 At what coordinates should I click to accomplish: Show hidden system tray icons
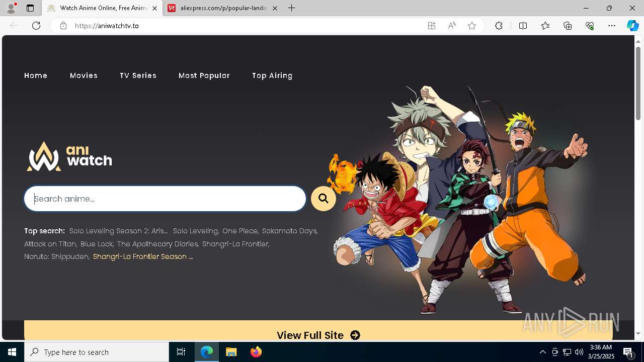(x=542, y=352)
